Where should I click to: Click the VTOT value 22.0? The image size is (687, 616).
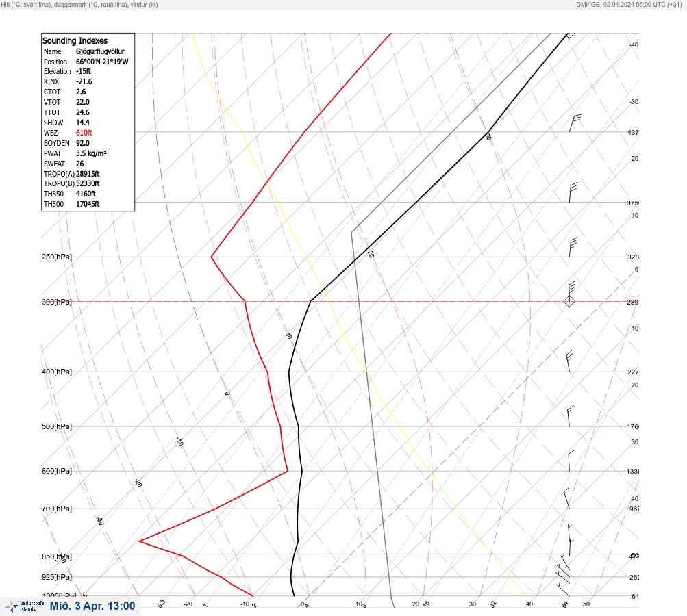83,102
